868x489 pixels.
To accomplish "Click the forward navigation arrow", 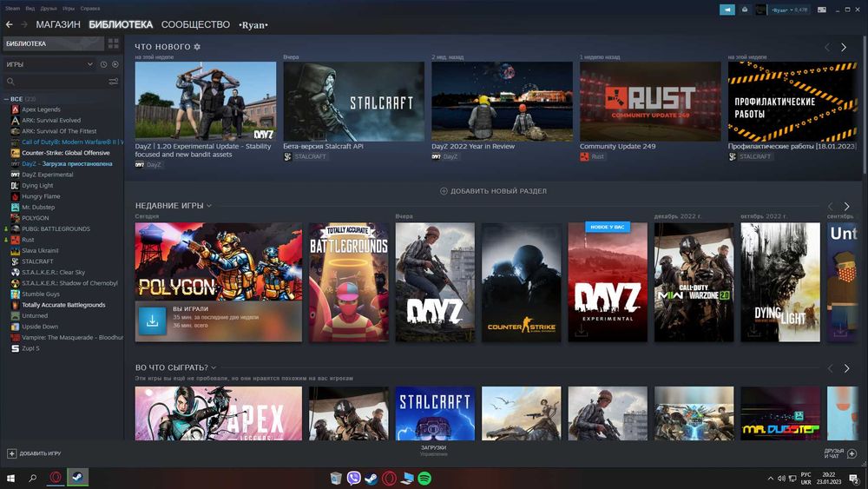I will 23,24.
